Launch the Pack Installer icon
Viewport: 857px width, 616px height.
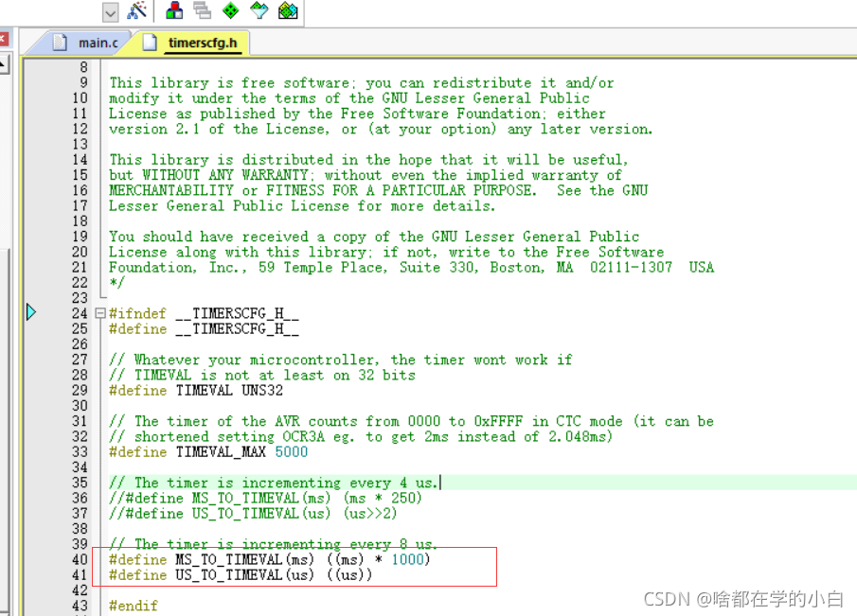288,10
